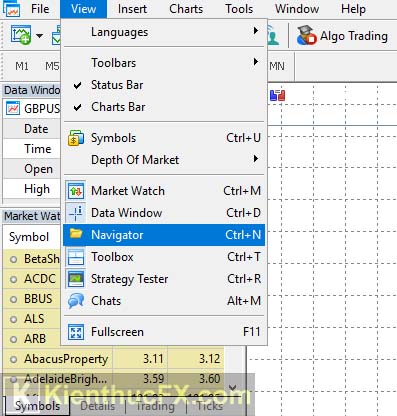This screenshot has height=416, width=397.
Task: Open the Help menu
Action: [353, 9]
